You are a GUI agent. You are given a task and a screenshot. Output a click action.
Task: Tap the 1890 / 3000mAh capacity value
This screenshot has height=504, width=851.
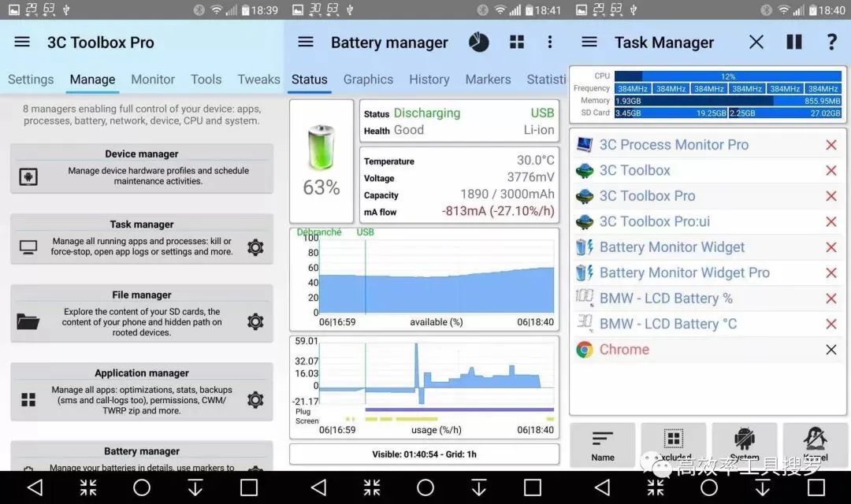point(507,195)
